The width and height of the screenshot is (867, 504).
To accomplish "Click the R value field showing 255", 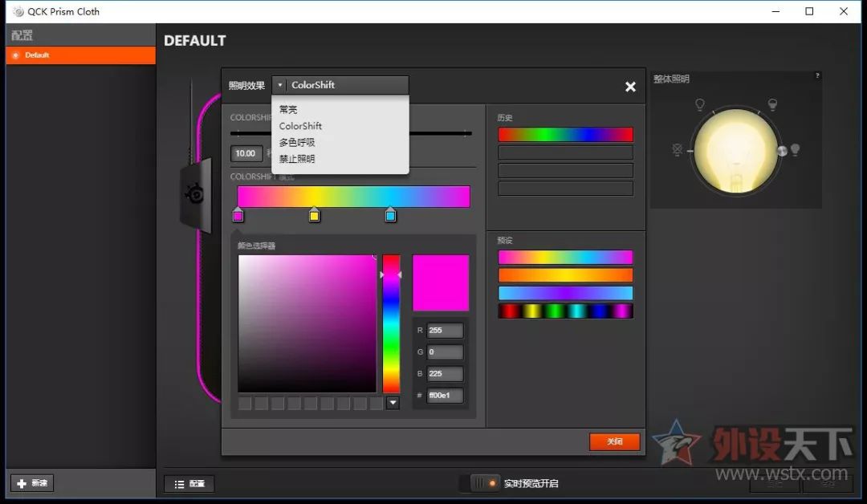I will coord(445,331).
